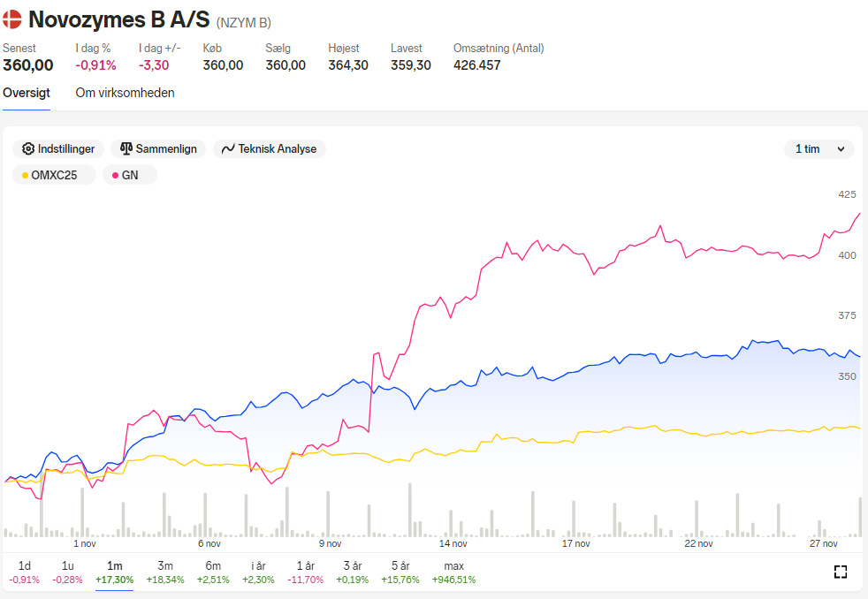Switch to the Oversigt tab

pyautogui.click(x=26, y=93)
